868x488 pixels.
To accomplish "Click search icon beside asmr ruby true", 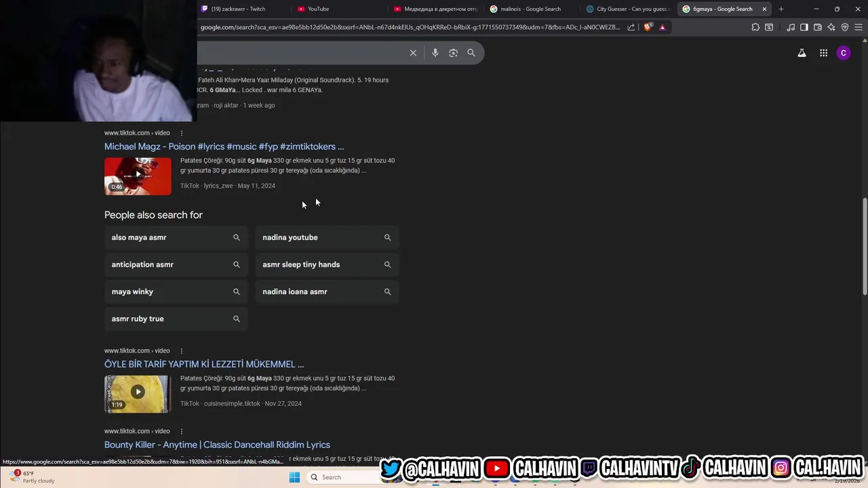I will [237, 319].
